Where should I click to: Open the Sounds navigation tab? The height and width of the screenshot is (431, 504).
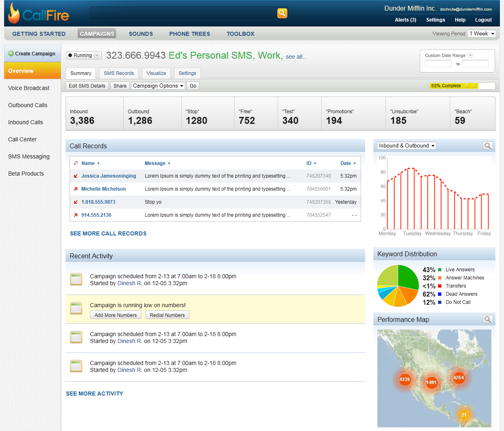(141, 34)
